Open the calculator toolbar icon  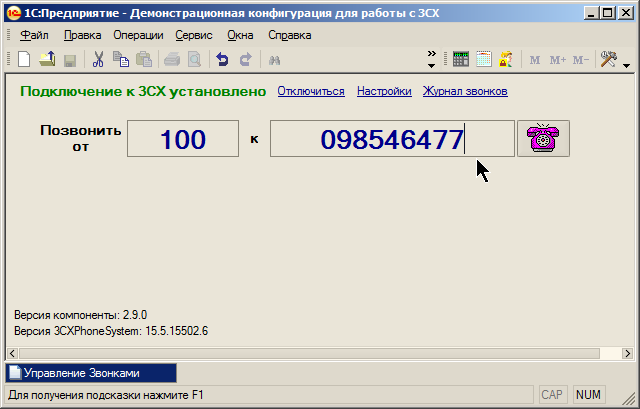[x=461, y=60]
